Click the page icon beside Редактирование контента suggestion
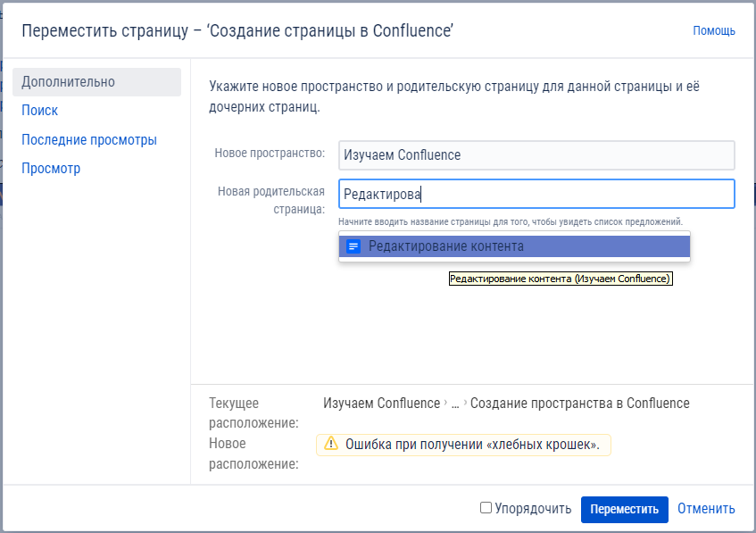The height and width of the screenshot is (533, 756). 353,246
